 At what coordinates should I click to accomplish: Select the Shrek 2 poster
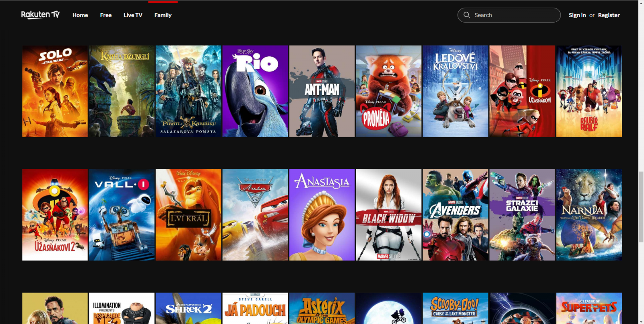pos(188,308)
